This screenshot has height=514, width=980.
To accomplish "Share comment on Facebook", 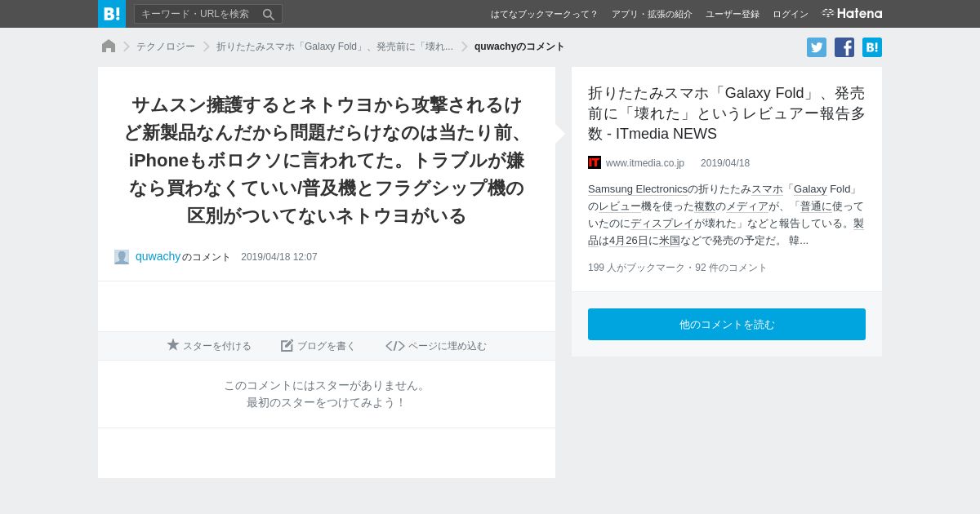I will (844, 47).
